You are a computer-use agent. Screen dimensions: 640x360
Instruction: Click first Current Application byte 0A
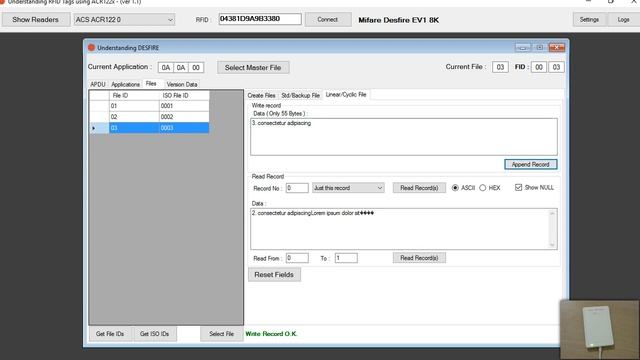166,68
